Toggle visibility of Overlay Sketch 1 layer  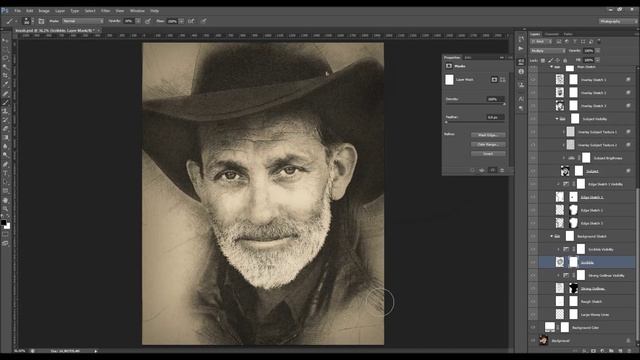pos(533,80)
